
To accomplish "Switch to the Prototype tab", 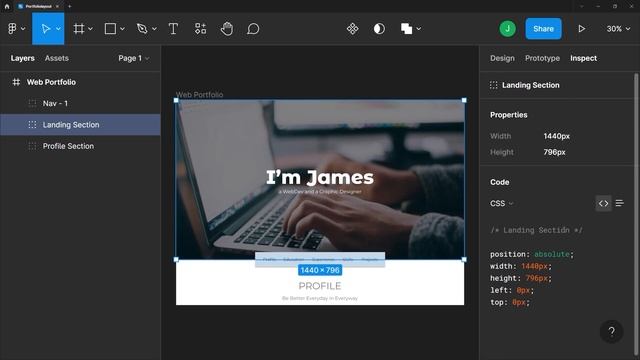I will pos(542,58).
